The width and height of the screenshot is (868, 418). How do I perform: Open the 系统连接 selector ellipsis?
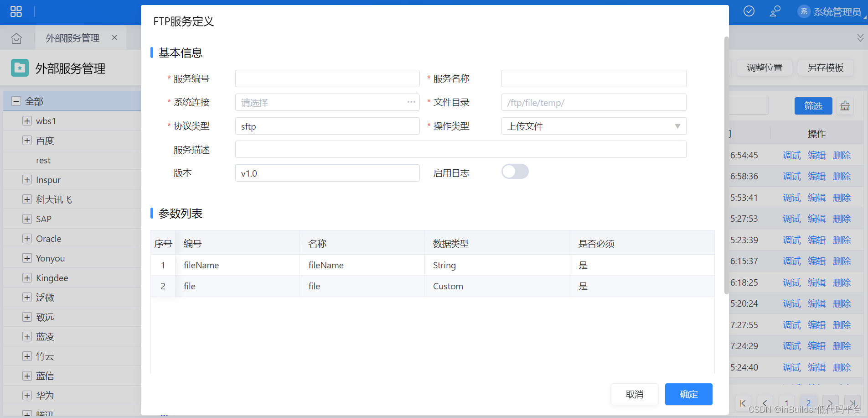tap(411, 102)
